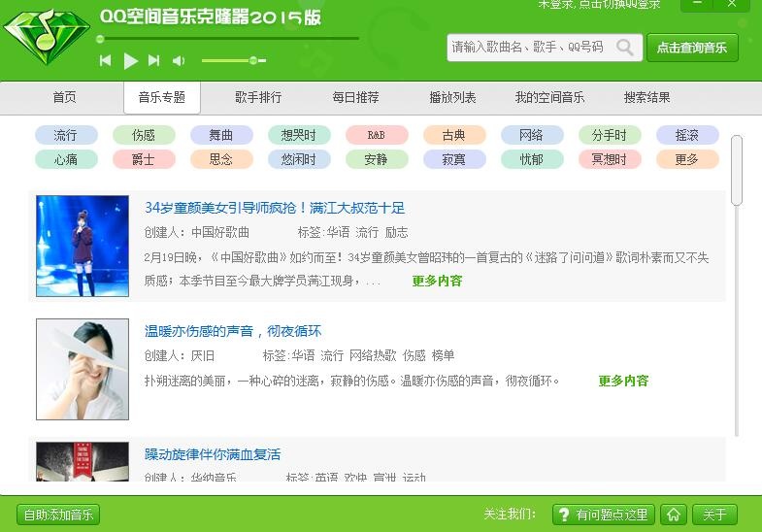Image resolution: width=762 pixels, height=532 pixels.
Task: Open the 有问题点这里 help button
Action: click(604, 515)
